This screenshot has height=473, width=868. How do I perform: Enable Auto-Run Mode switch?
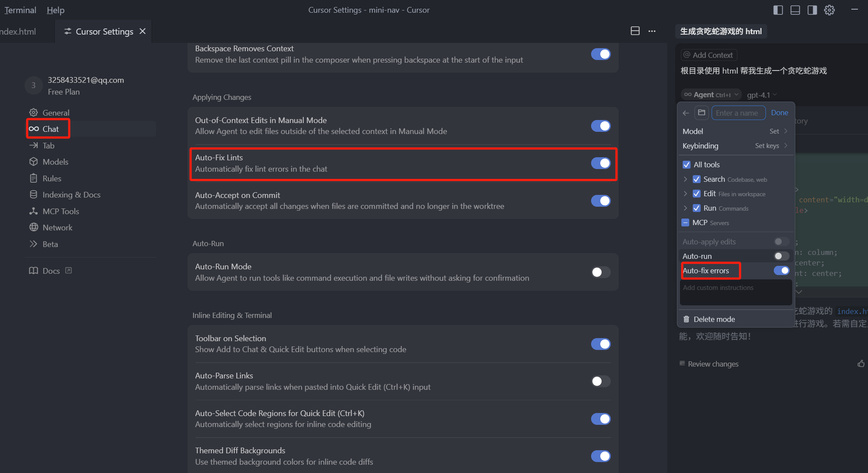click(601, 272)
